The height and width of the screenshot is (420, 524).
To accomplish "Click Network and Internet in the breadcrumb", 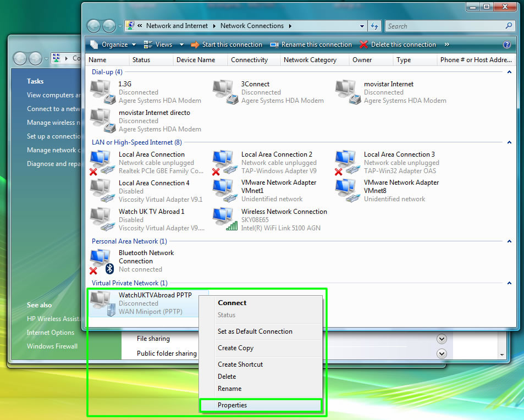I will (177, 26).
